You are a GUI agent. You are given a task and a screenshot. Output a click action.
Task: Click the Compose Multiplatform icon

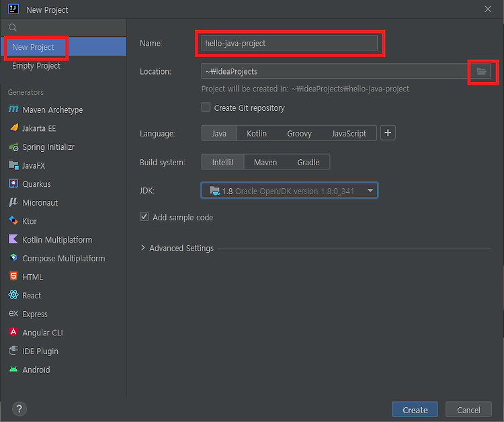click(x=13, y=258)
